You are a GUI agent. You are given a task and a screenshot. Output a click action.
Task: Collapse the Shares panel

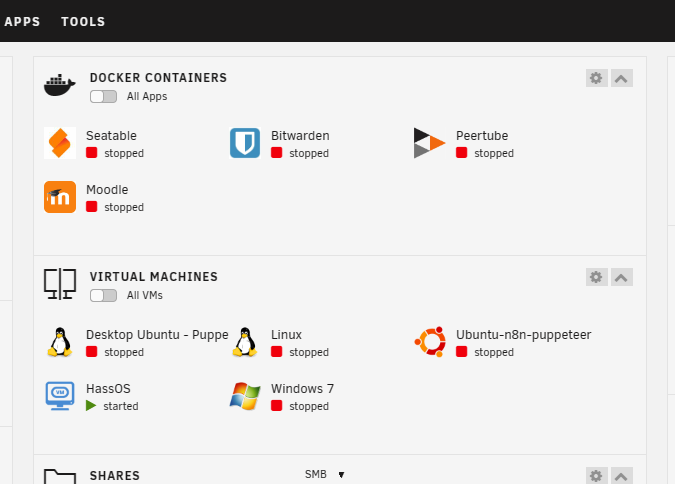click(621, 476)
